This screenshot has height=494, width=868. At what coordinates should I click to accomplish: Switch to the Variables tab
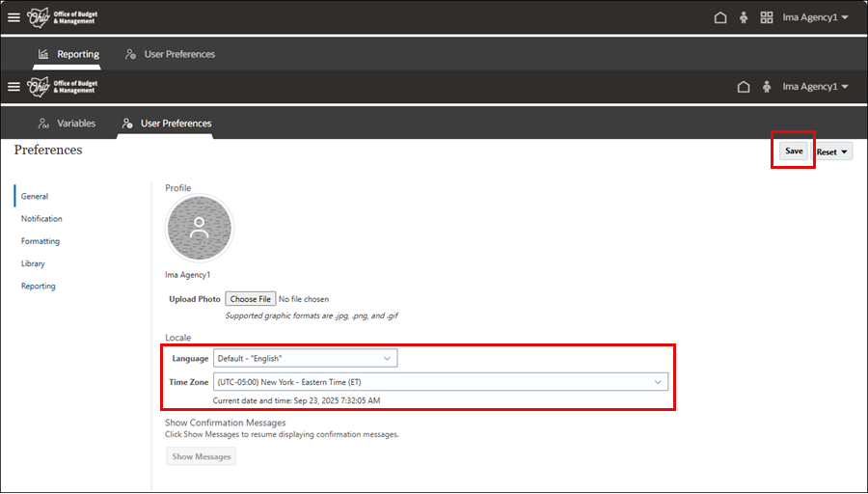(x=67, y=123)
